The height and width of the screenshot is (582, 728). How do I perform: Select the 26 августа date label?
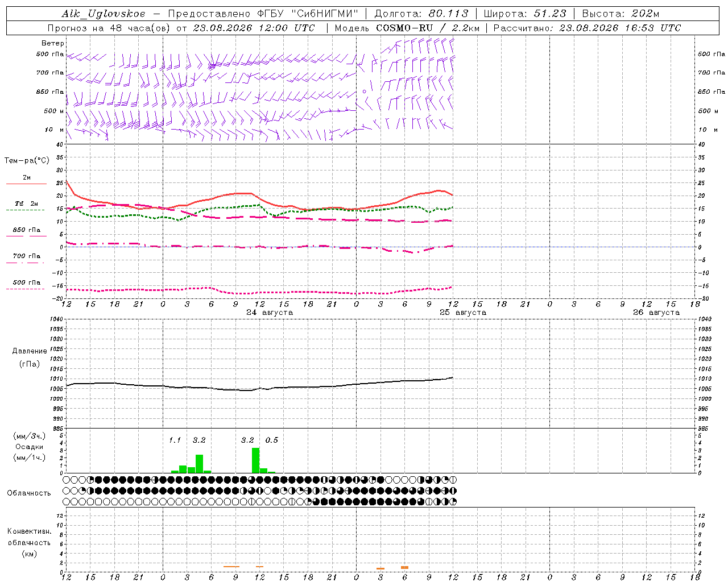[656, 313]
